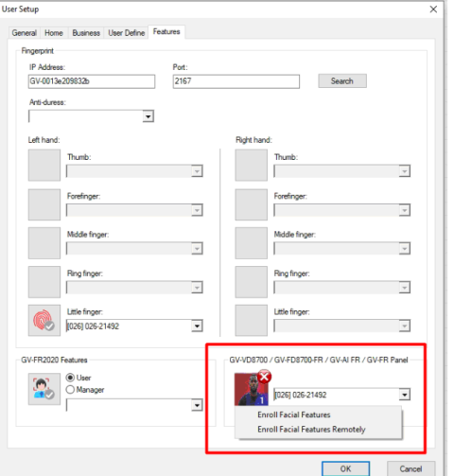
Task: Expand the GV-FR2020 Features dropdown
Action: (197, 405)
